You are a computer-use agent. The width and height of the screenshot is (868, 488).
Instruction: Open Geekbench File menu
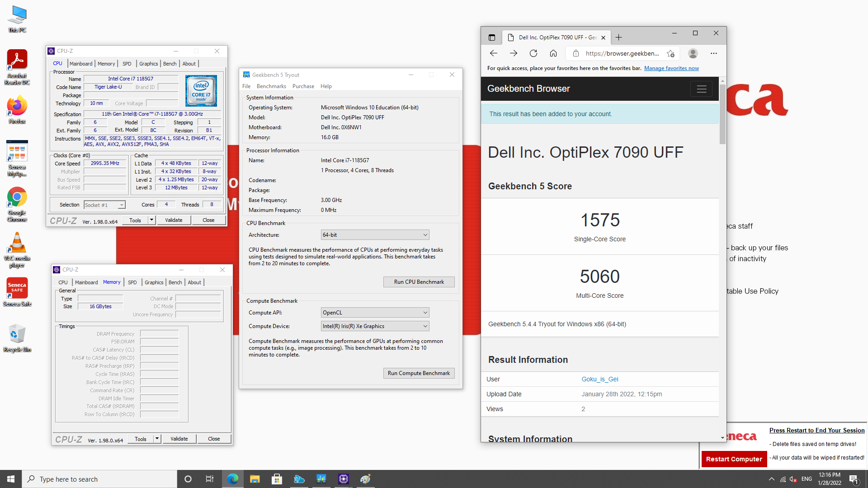coord(246,86)
